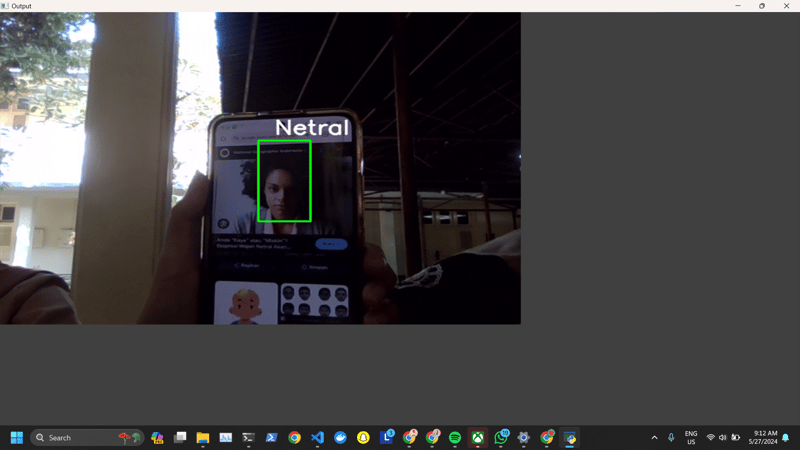Open the clock showing 9:12 AM
800x450 pixels.
click(763, 438)
